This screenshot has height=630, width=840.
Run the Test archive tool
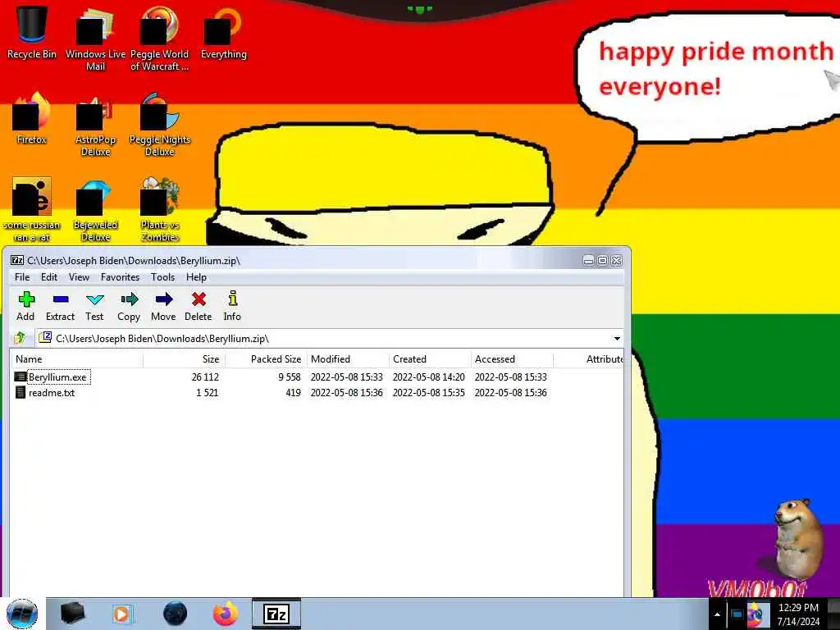coord(94,306)
